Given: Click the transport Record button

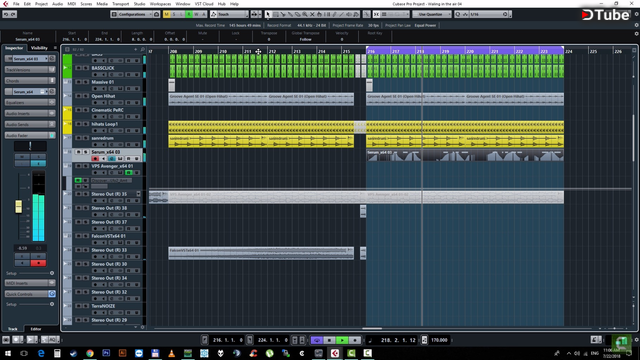Looking at the screenshot, I should [x=355, y=340].
